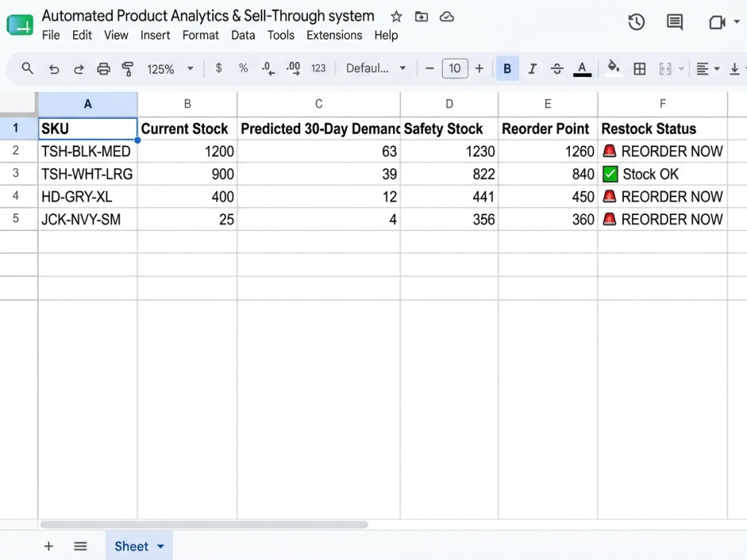This screenshot has height=560, width=747.
Task: Select cell with JCK-NVY-SM
Action: [x=87, y=219]
